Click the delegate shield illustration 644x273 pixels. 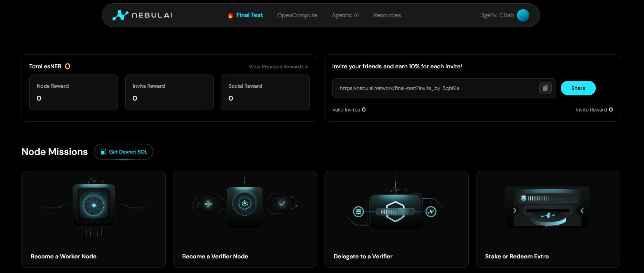[x=395, y=211]
